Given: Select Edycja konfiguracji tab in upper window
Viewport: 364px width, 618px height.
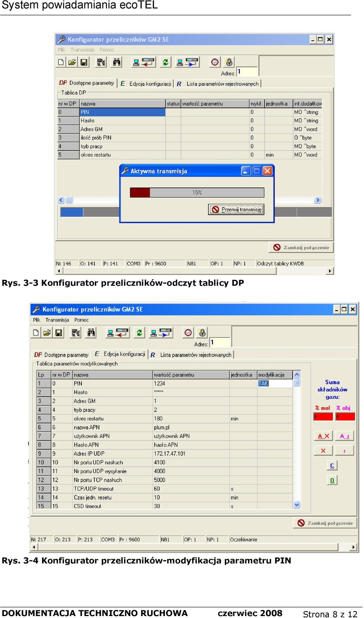Looking at the screenshot, I should [x=146, y=84].
